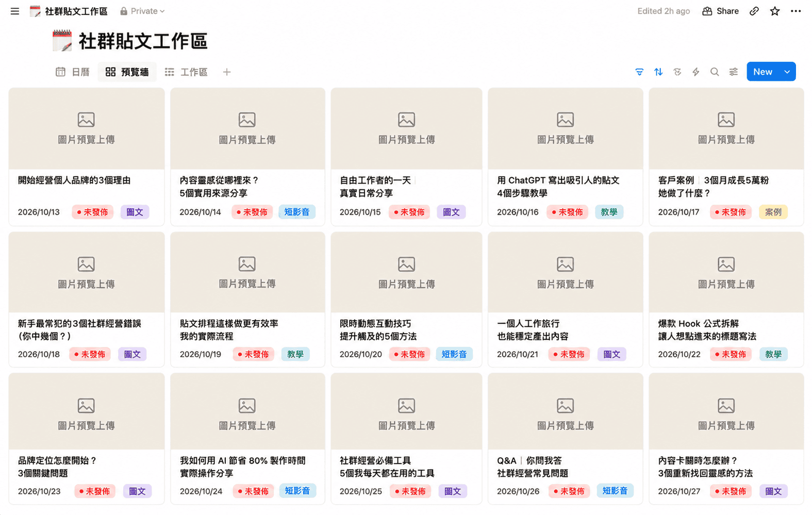This screenshot has height=515, width=812.
Task: Copy page link with the link icon
Action: [754, 11]
